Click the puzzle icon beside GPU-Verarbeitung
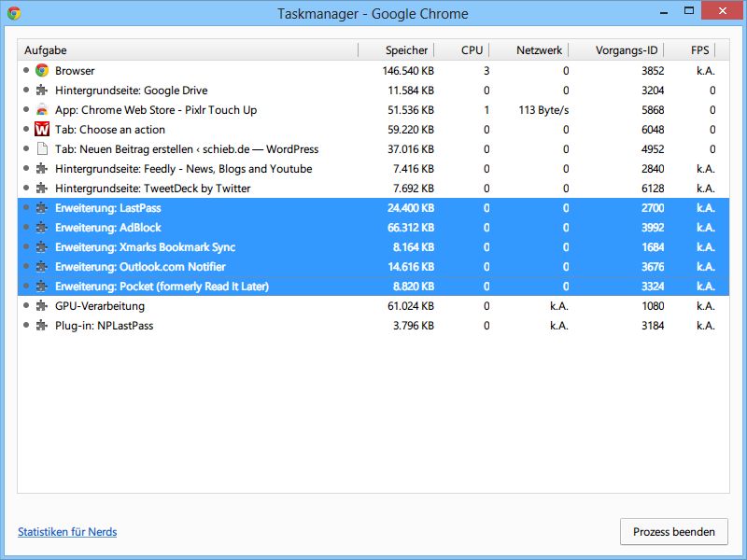This screenshot has height=560, width=747. (42, 305)
